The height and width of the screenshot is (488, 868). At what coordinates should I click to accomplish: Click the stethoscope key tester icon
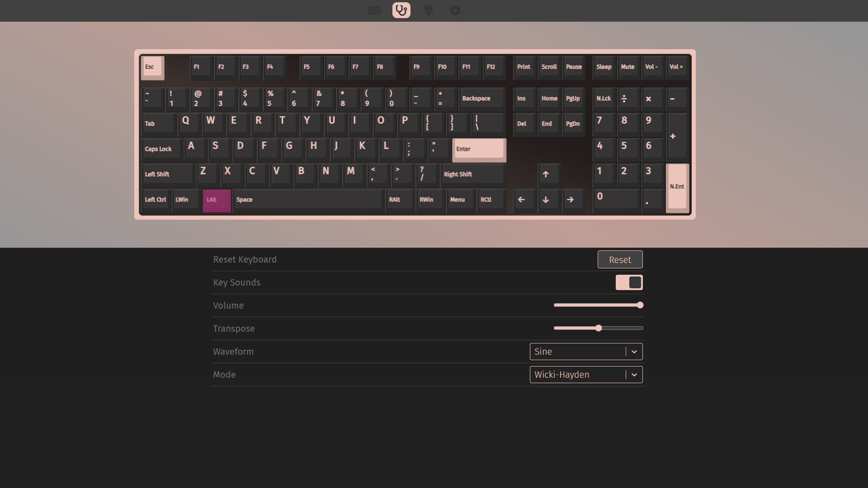pyautogui.click(x=401, y=10)
